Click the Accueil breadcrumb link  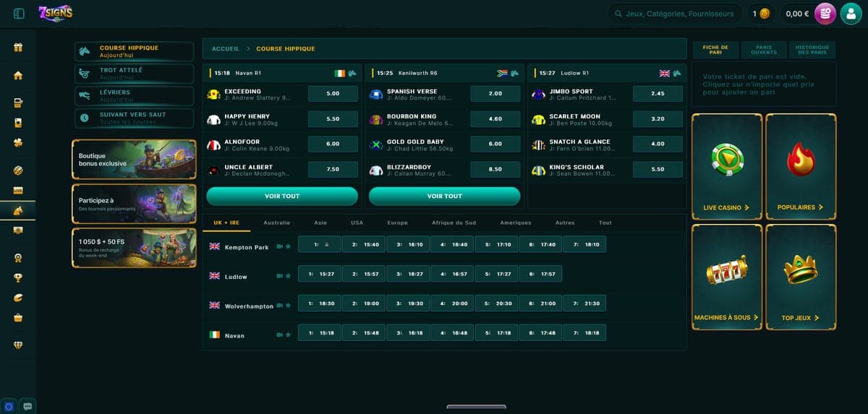point(225,48)
